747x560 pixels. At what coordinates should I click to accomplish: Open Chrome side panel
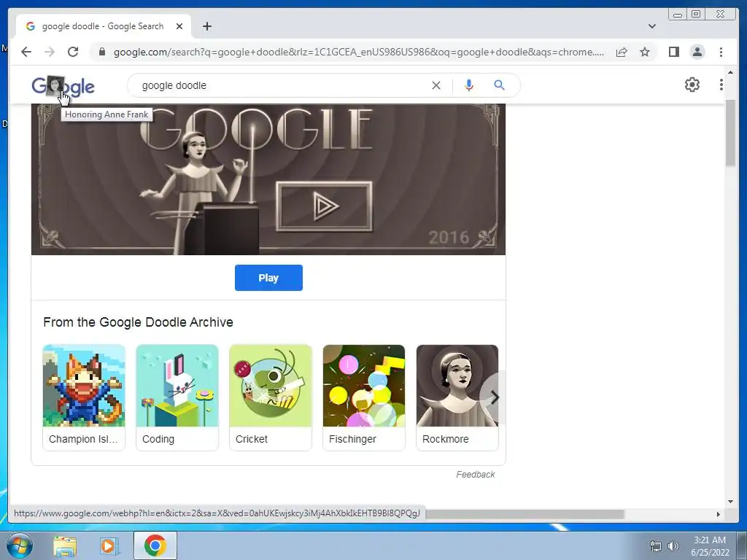[x=673, y=52]
